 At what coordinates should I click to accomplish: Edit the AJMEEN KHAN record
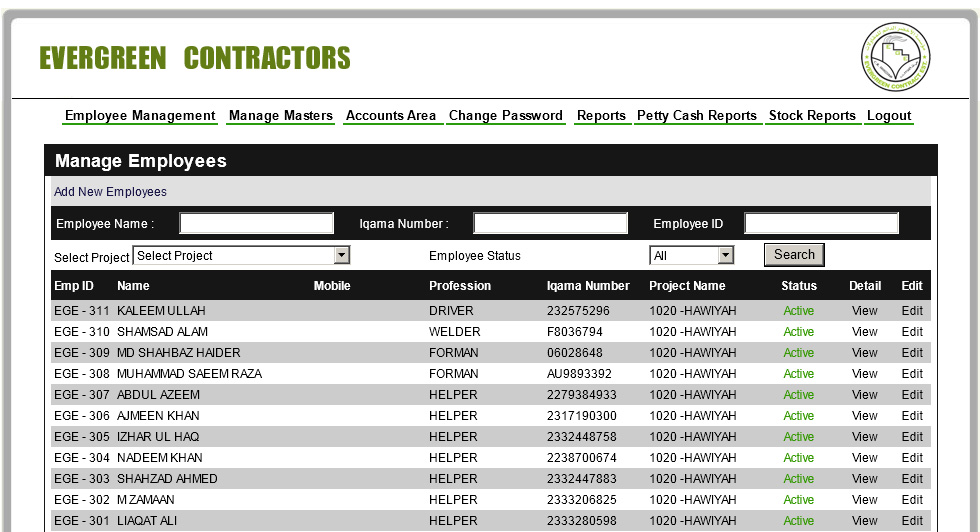click(x=912, y=416)
